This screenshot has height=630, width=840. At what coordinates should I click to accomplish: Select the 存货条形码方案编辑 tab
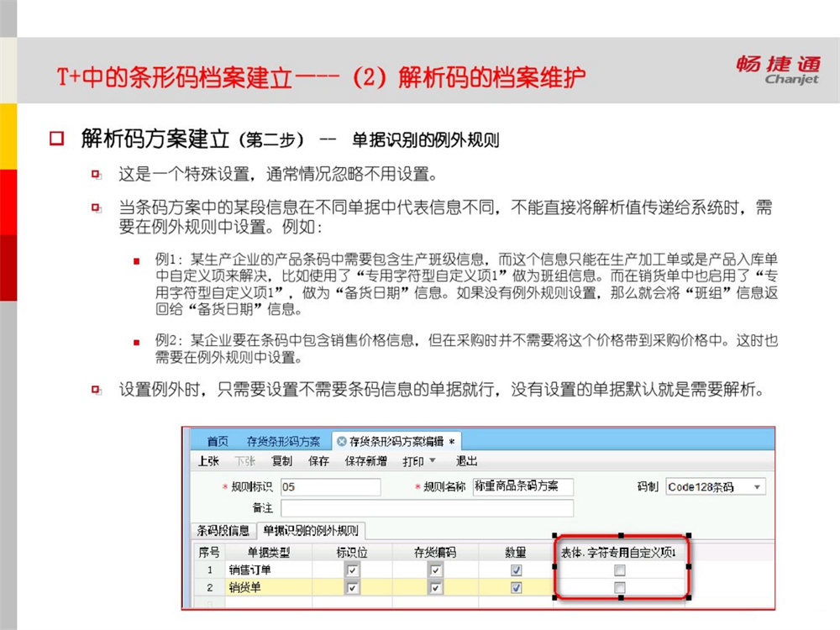coord(396,442)
